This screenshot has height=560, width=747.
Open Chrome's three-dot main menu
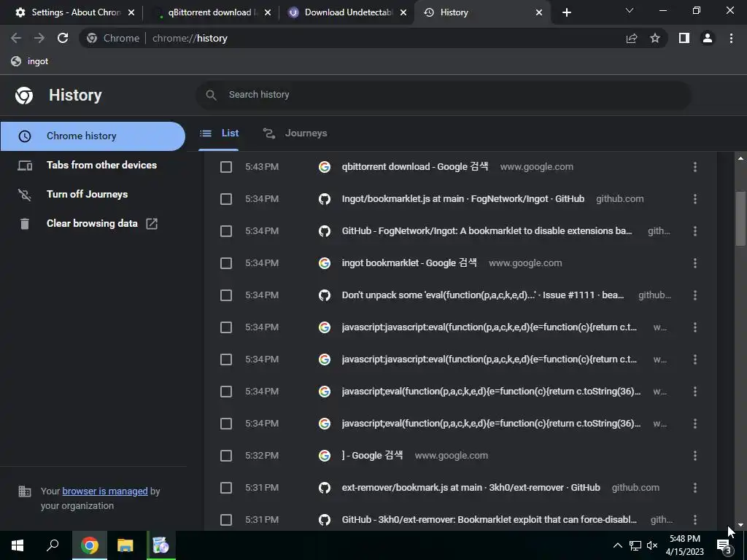pyautogui.click(x=731, y=38)
